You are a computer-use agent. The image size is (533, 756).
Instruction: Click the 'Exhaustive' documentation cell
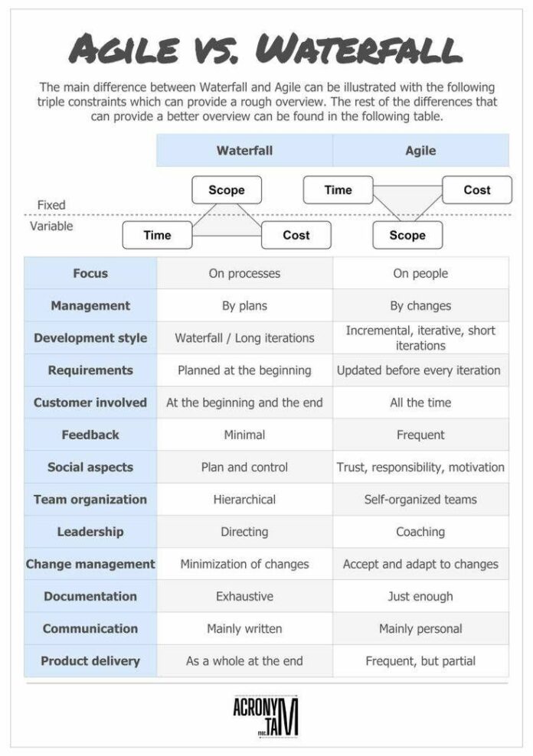tap(244, 596)
